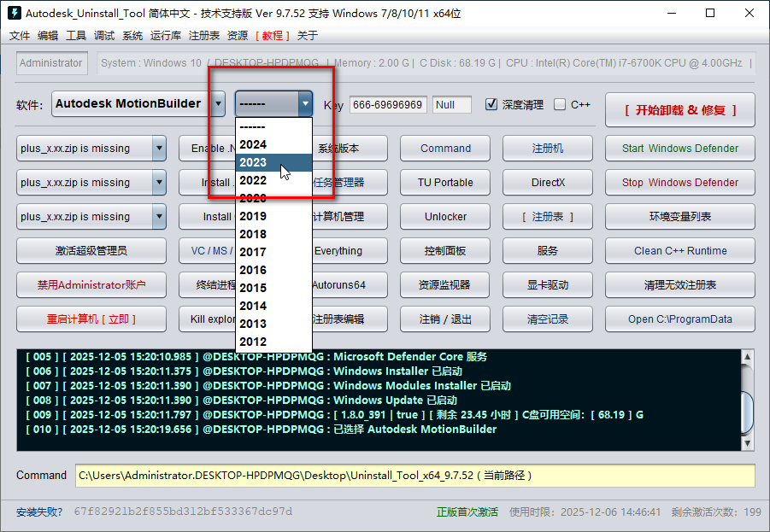Click the 安装失败? link

pos(39,512)
